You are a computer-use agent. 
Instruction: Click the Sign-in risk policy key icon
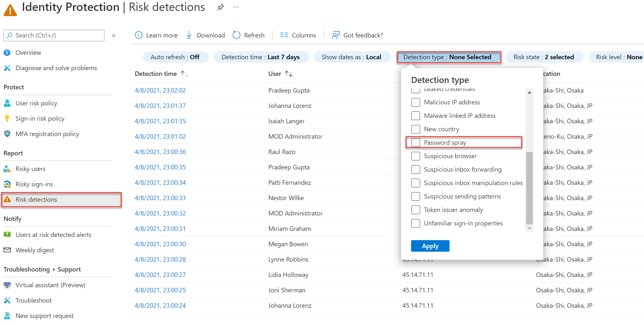7,118
